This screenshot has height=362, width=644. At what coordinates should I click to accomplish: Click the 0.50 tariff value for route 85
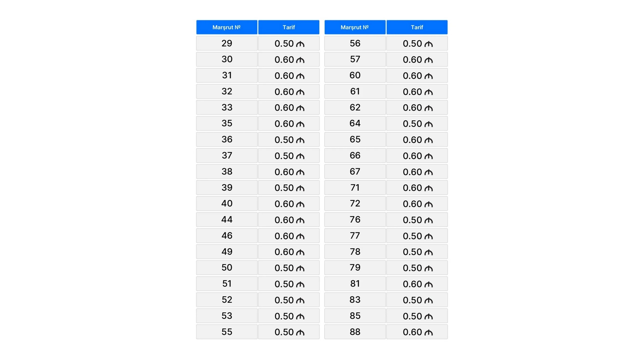(x=412, y=316)
